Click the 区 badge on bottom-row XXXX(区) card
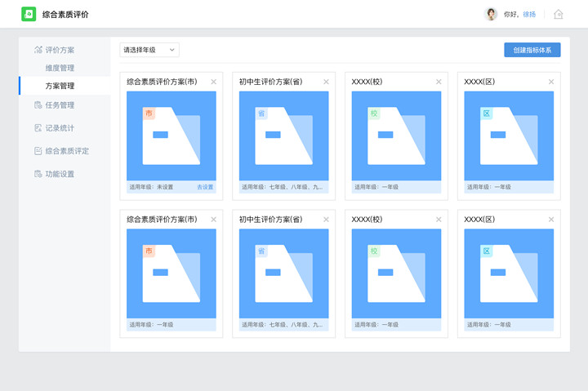The image size is (588, 391). click(x=487, y=251)
